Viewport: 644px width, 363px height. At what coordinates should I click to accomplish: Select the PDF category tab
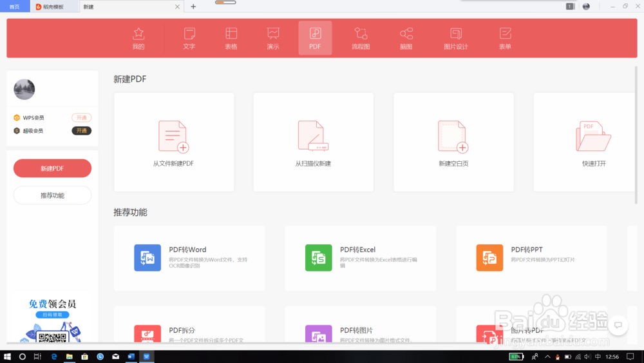[315, 38]
